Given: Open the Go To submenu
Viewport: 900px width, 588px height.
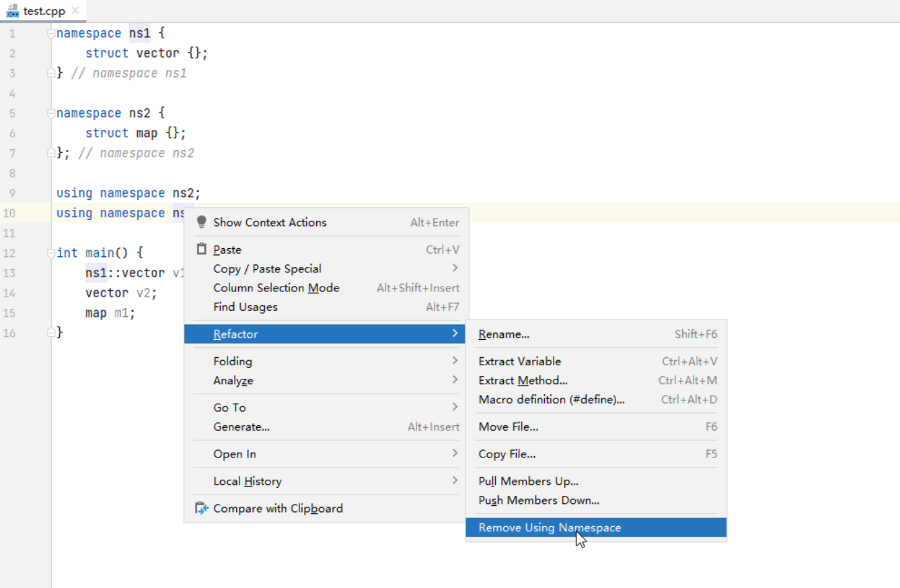Looking at the screenshot, I should click(229, 408).
